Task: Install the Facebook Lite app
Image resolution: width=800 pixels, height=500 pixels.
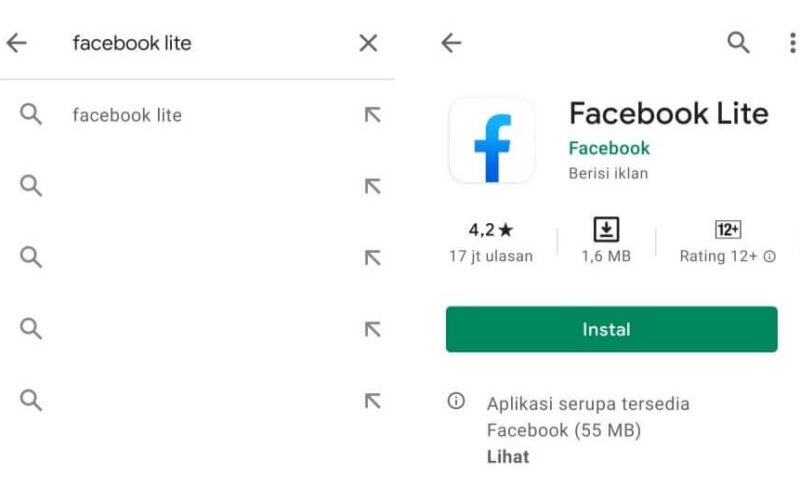Action: pyautogui.click(x=611, y=329)
